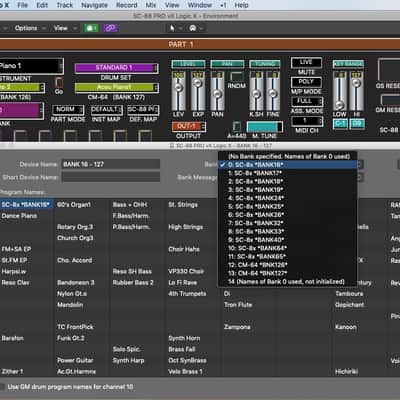
Task: Select bank 1: SC-8x *BANK17*
Action: pyautogui.click(x=288, y=173)
